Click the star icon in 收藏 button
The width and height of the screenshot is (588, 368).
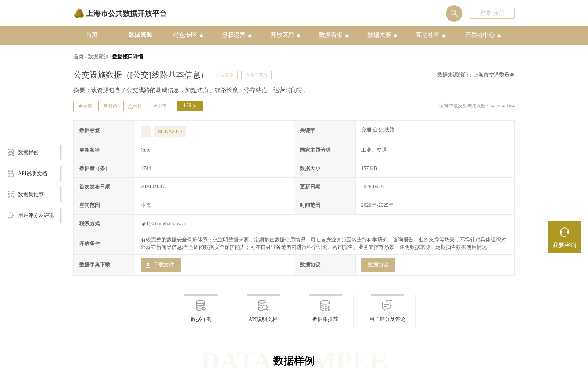tap(80, 106)
